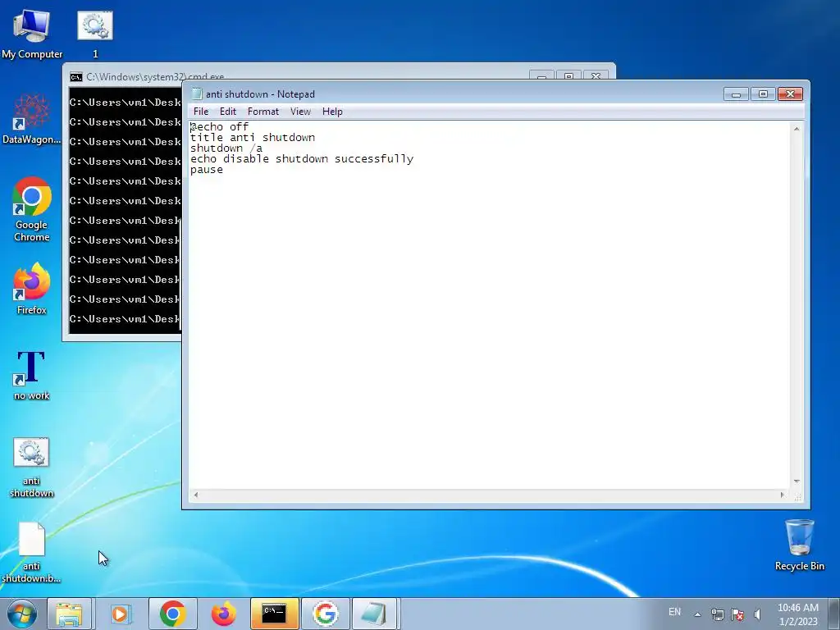Open the Help menu in Notepad
Viewport: 840px width, 630px height.
pos(332,112)
